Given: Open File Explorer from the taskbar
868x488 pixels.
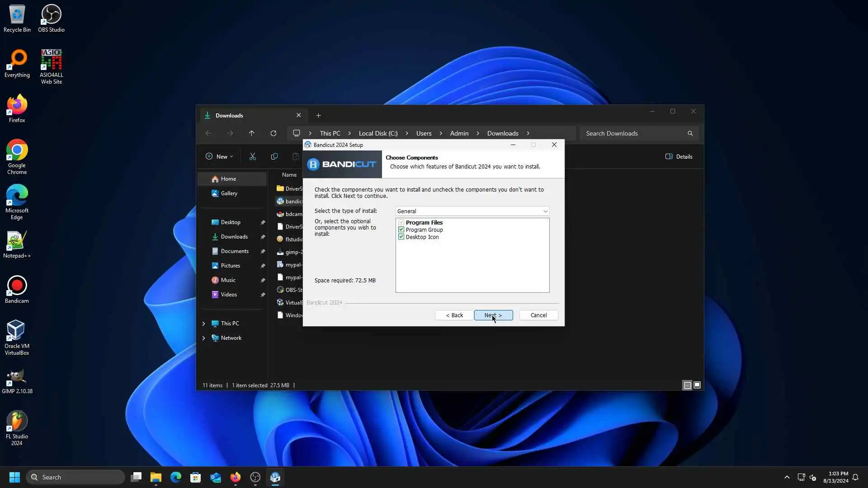Looking at the screenshot, I should 156,477.
